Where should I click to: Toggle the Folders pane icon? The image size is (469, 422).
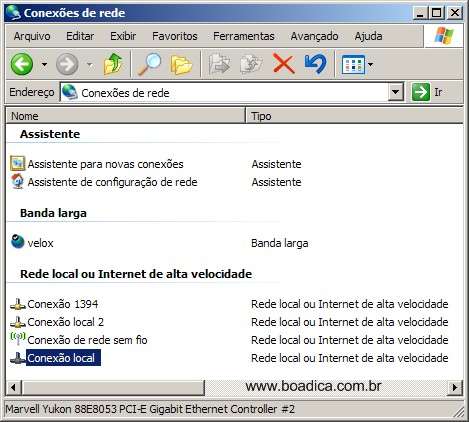tap(181, 64)
